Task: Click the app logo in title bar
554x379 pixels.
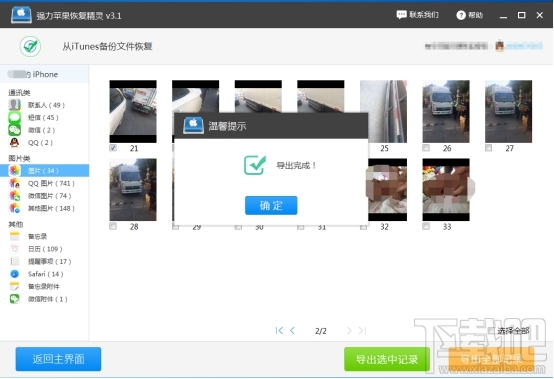Action: (21, 15)
